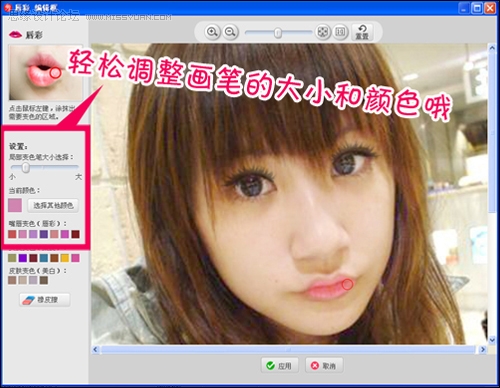Select vivid violet swatch above 皮肤变色 label
Image resolution: width=500 pixels, height=388 pixels.
23,258
